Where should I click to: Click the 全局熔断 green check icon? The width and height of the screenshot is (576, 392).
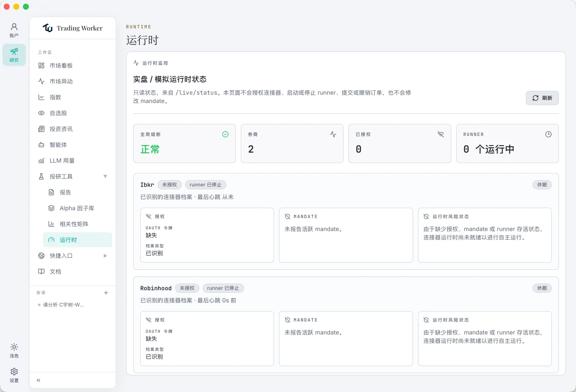225,134
